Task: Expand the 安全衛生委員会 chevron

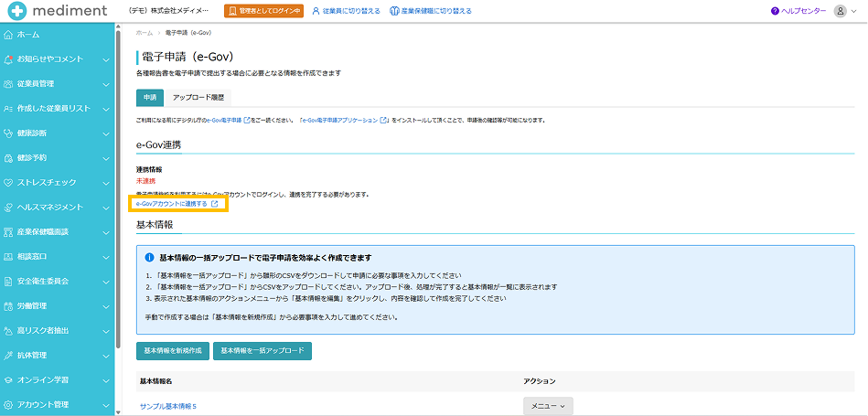Action: pos(106,281)
